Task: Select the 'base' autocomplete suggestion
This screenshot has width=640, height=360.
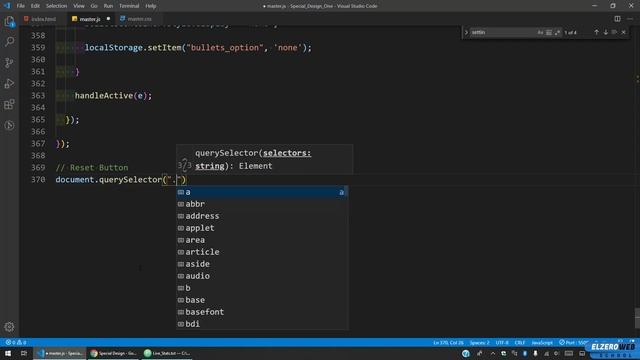Action: pyautogui.click(x=262, y=300)
